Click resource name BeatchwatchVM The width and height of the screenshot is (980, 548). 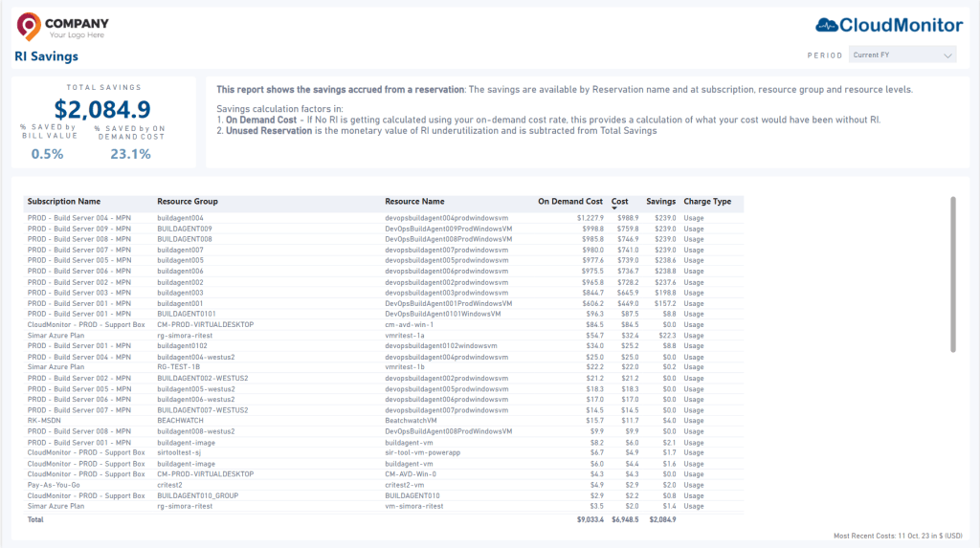(x=411, y=421)
